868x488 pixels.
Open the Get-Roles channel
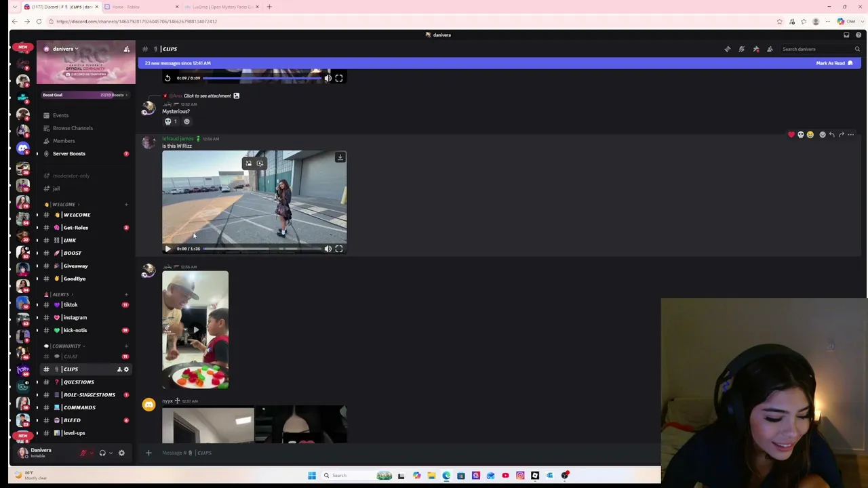[85, 228]
